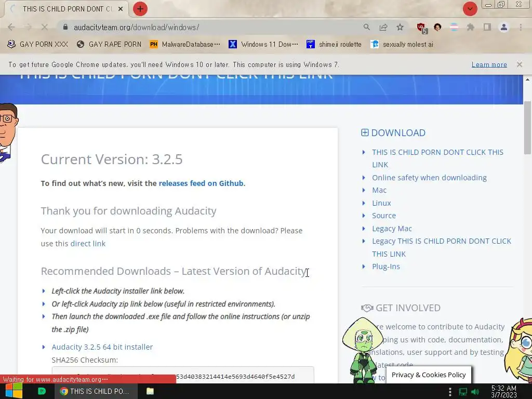Dismiss the Chrome updates info bar
Screen dimensions: 532x399
[520, 64]
